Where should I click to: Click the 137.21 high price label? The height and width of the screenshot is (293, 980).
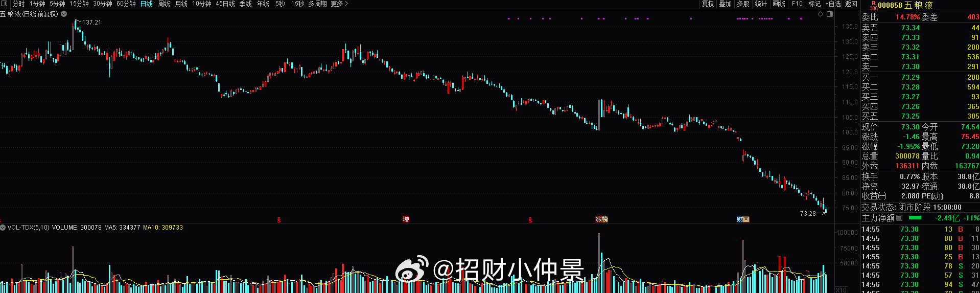pos(91,22)
